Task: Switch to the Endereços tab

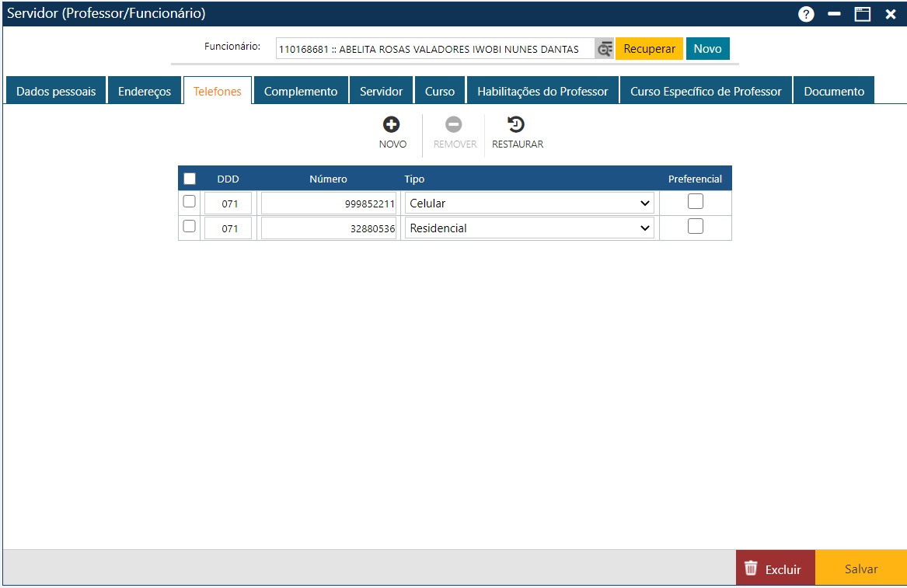Action: pos(145,91)
